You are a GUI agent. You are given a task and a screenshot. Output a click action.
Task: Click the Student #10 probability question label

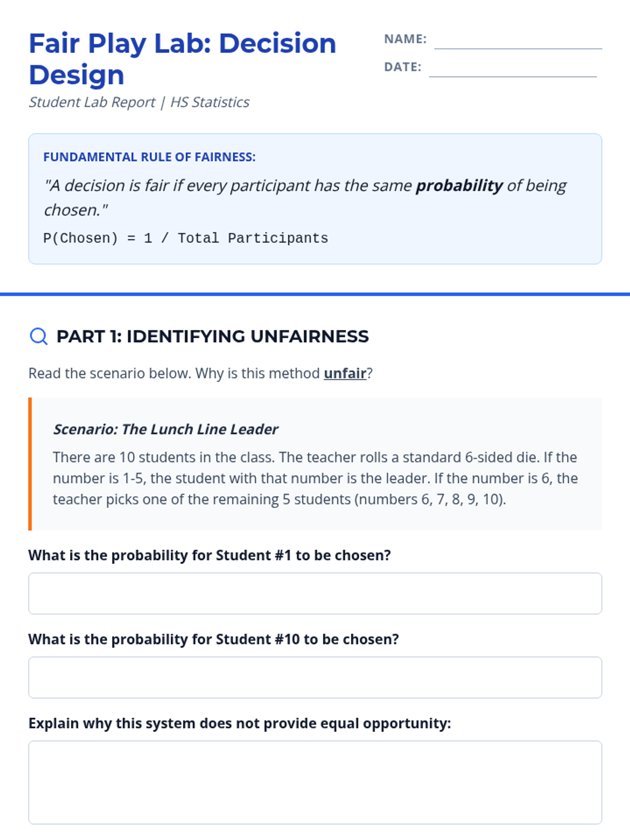213,639
